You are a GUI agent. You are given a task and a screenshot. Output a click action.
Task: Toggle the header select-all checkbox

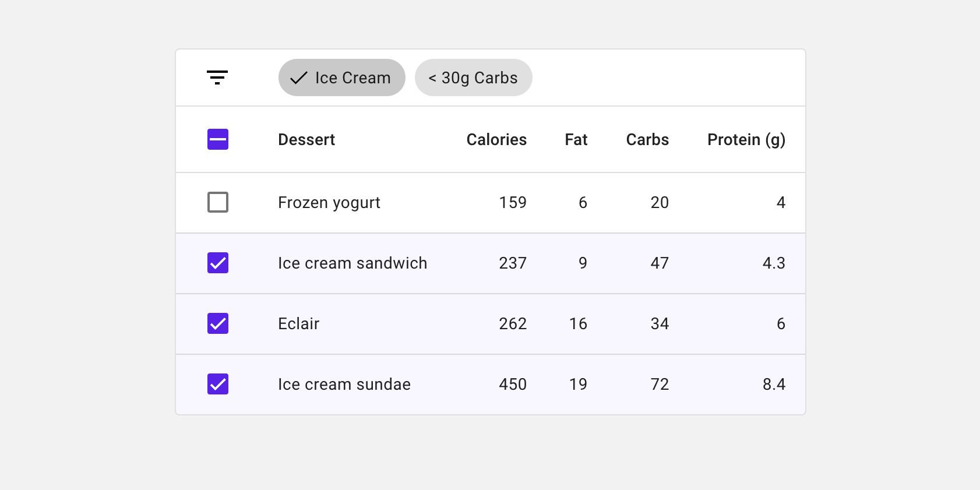coord(218,139)
